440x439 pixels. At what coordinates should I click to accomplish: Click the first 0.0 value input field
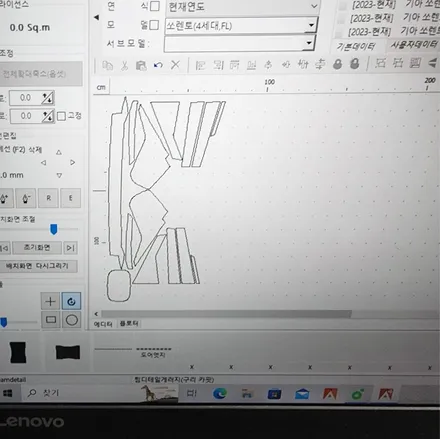(25, 98)
